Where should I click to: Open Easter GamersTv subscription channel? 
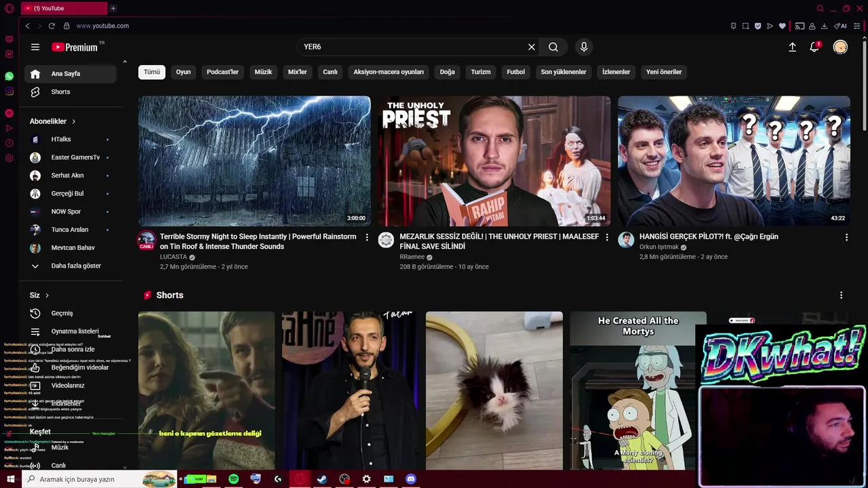[x=71, y=157]
